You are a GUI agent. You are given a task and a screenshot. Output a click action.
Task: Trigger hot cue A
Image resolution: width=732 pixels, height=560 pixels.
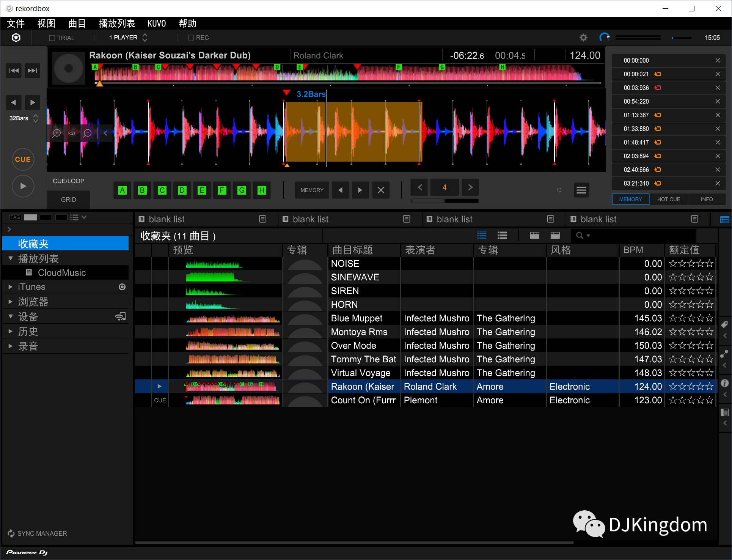point(123,190)
